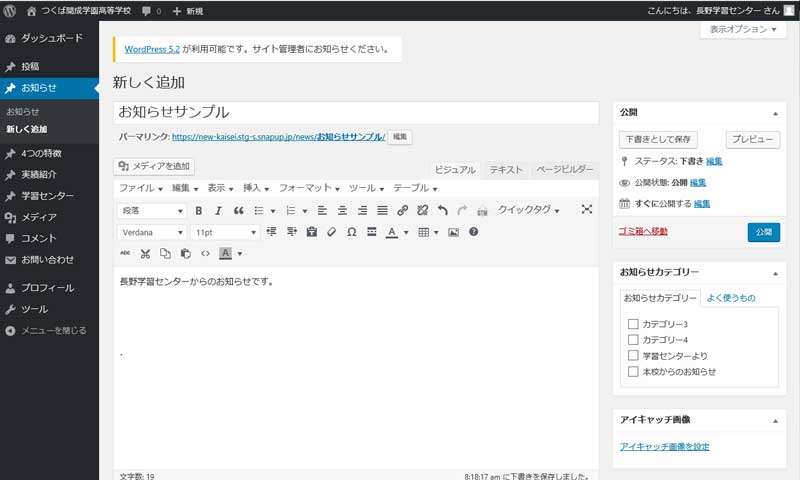Open keyboard shortcuts help icon
The height and width of the screenshot is (480, 800).
tap(473, 232)
